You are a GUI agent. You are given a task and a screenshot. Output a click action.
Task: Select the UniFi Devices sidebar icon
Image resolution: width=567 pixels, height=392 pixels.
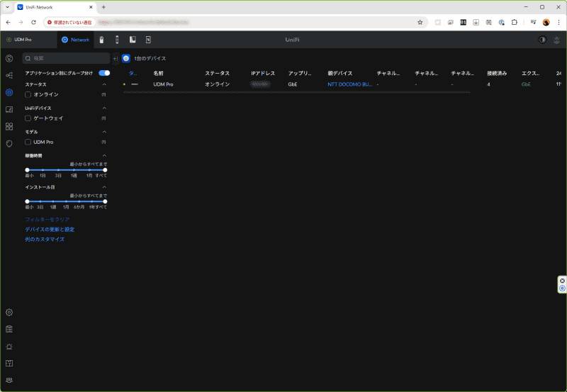[x=9, y=92]
